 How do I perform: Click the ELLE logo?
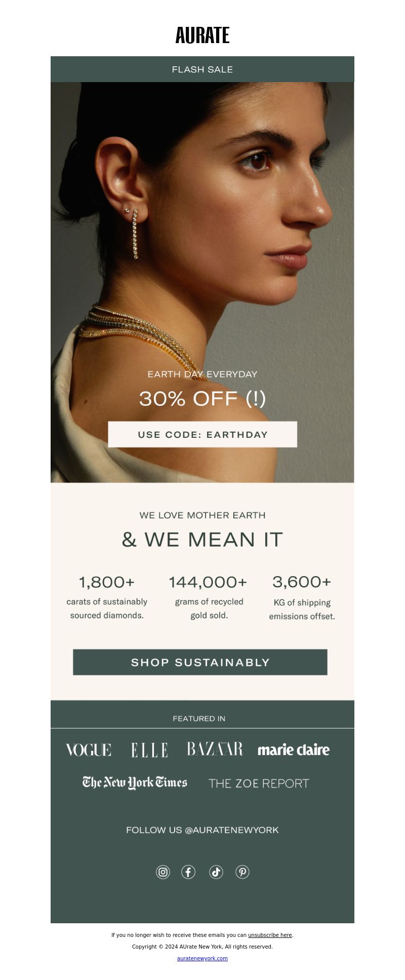coord(149,750)
